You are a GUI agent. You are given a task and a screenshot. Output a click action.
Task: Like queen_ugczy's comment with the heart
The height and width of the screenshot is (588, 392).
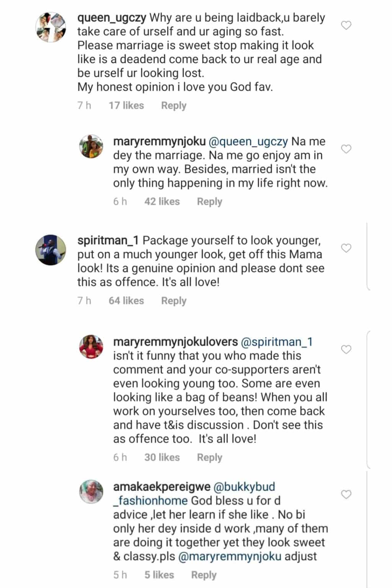(346, 26)
